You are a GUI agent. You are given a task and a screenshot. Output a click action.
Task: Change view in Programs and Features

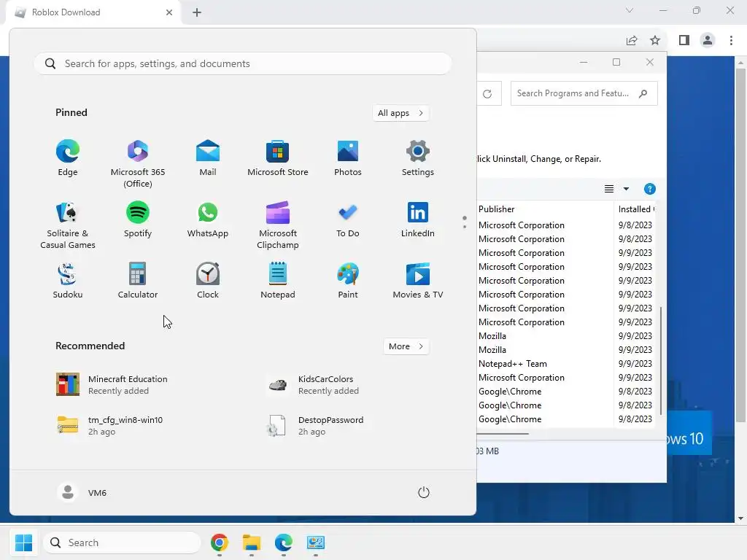pos(609,189)
